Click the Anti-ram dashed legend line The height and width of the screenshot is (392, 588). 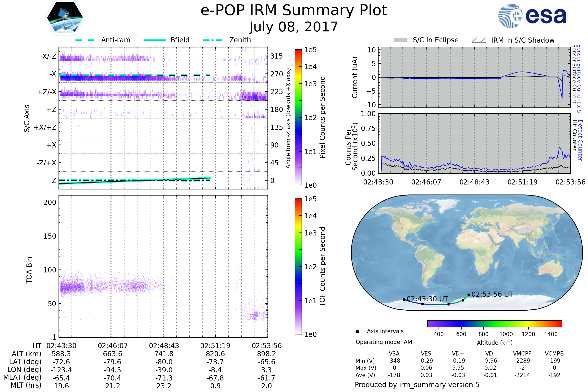coord(85,40)
